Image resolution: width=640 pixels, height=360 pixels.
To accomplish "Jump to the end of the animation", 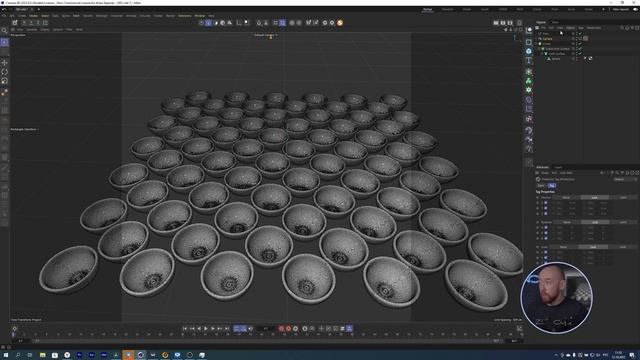I will tap(227, 329).
